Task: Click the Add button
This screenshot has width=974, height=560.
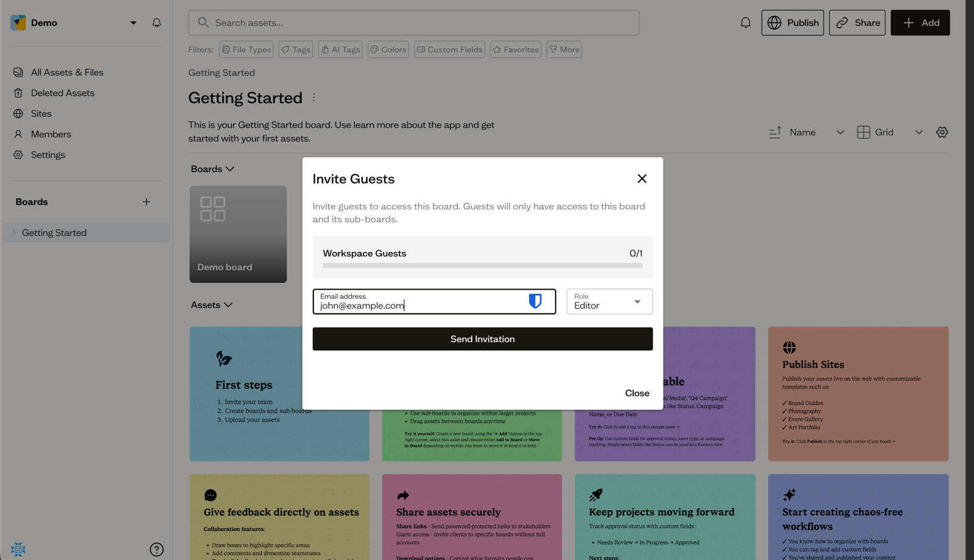Action: 920,23
